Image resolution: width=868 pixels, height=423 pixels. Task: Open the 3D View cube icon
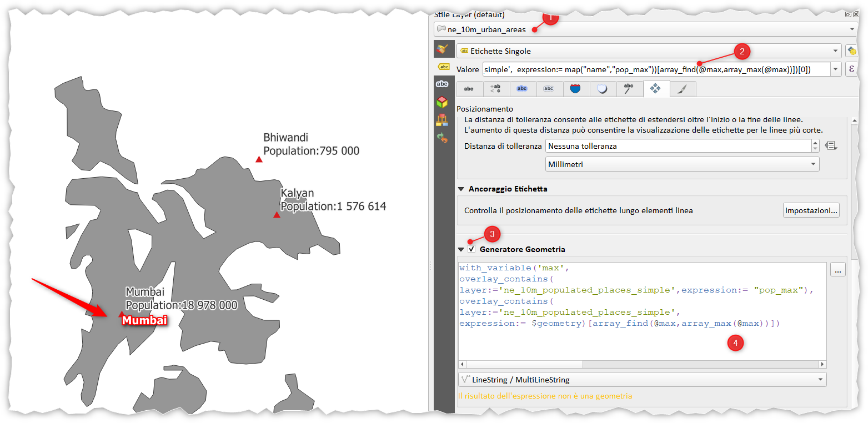tap(442, 102)
